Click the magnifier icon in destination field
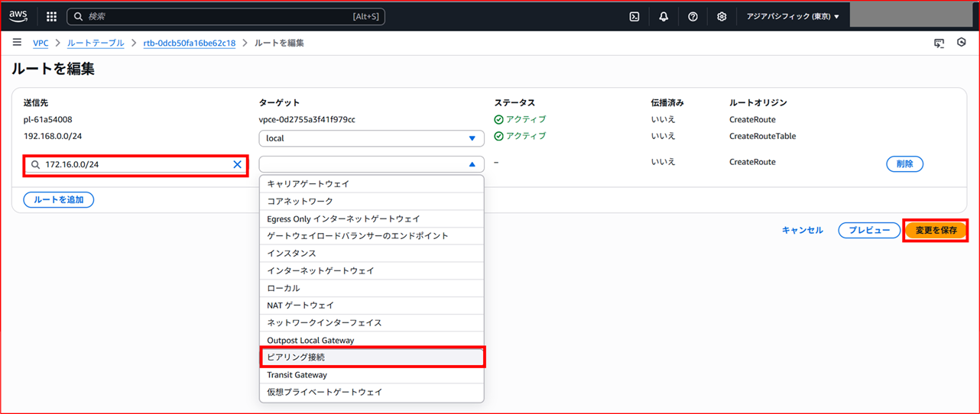 tap(35, 164)
